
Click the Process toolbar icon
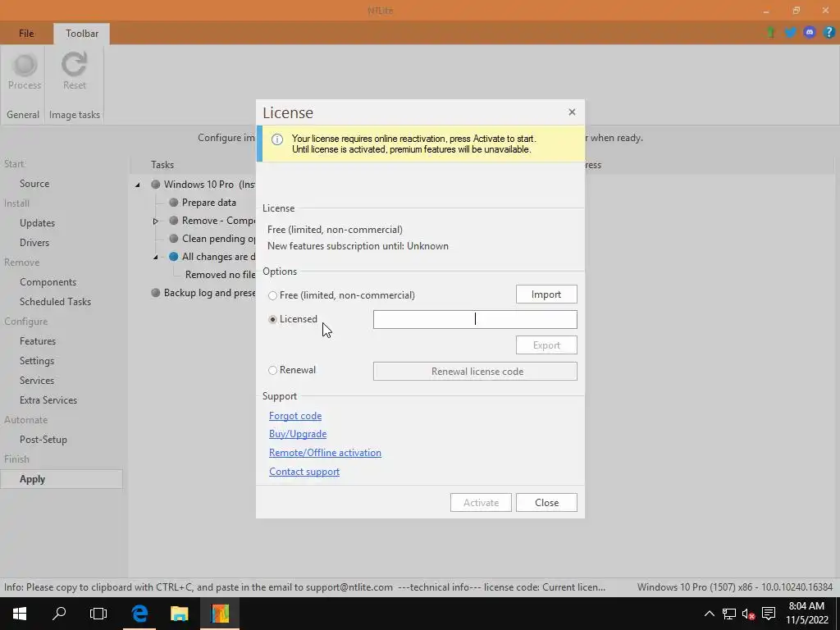click(24, 65)
